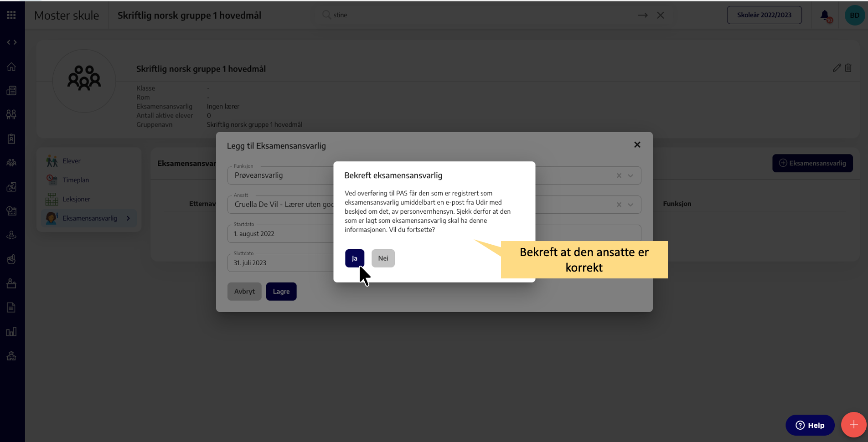Clear the search field with X

point(660,15)
